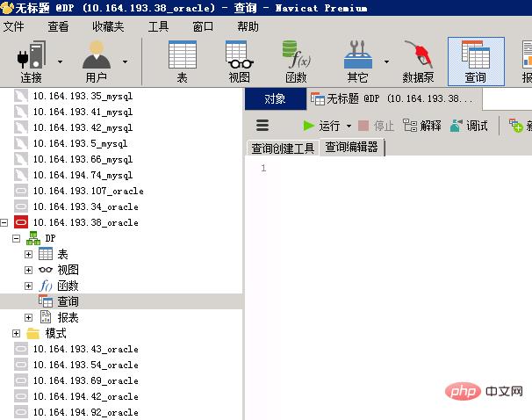Image resolution: width=532 pixels, height=420 pixels.
Task: Select the 10.164.194.92_oracle connection
Action: pos(85,412)
